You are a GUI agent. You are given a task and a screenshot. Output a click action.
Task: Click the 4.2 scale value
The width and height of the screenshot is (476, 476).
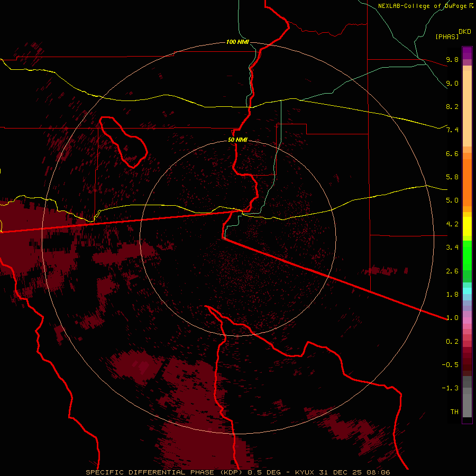(x=452, y=224)
